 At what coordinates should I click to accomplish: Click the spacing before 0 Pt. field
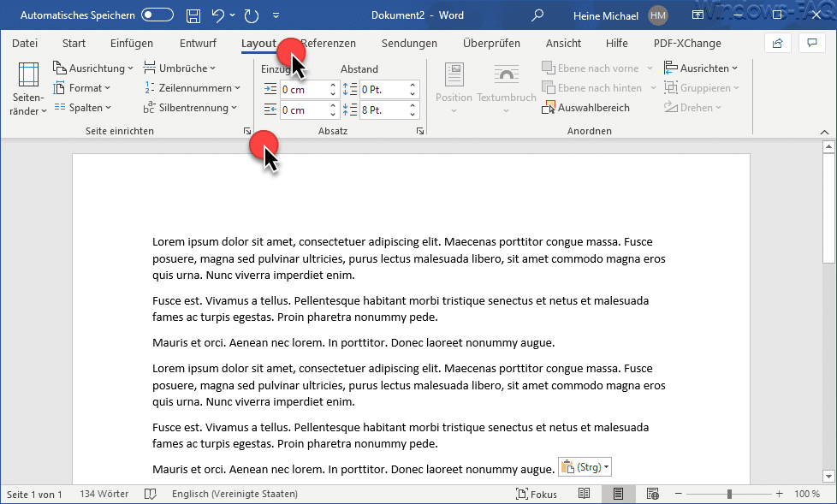(383, 89)
